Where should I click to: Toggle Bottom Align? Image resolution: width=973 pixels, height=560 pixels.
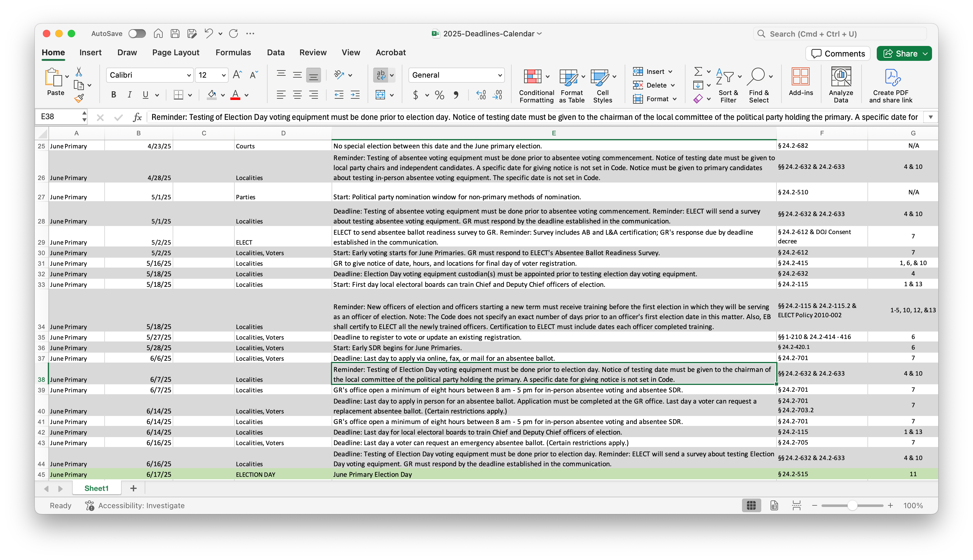pos(314,75)
